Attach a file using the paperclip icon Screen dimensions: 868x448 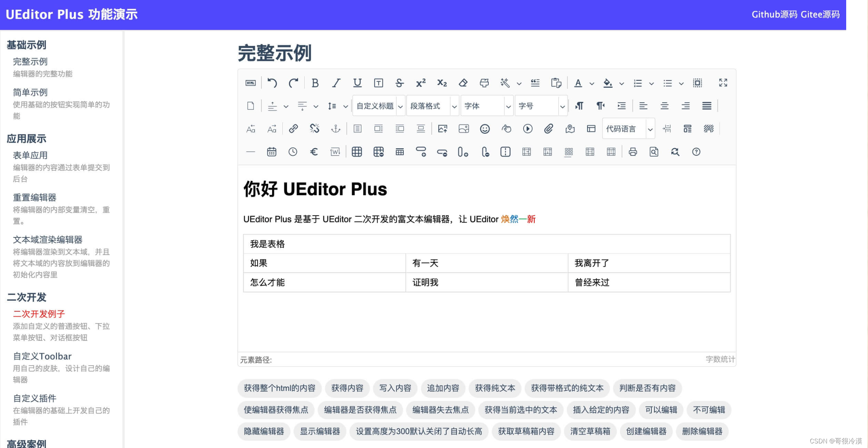548,129
